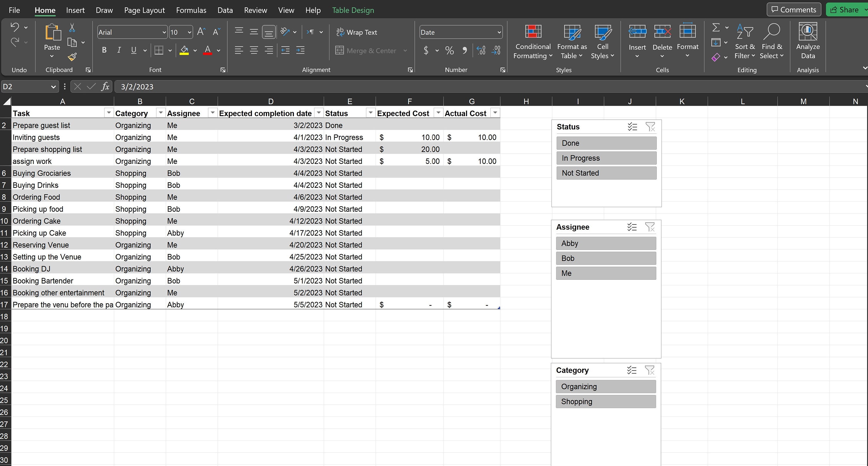
Task: Click the AutoSum icon
Action: click(x=717, y=28)
